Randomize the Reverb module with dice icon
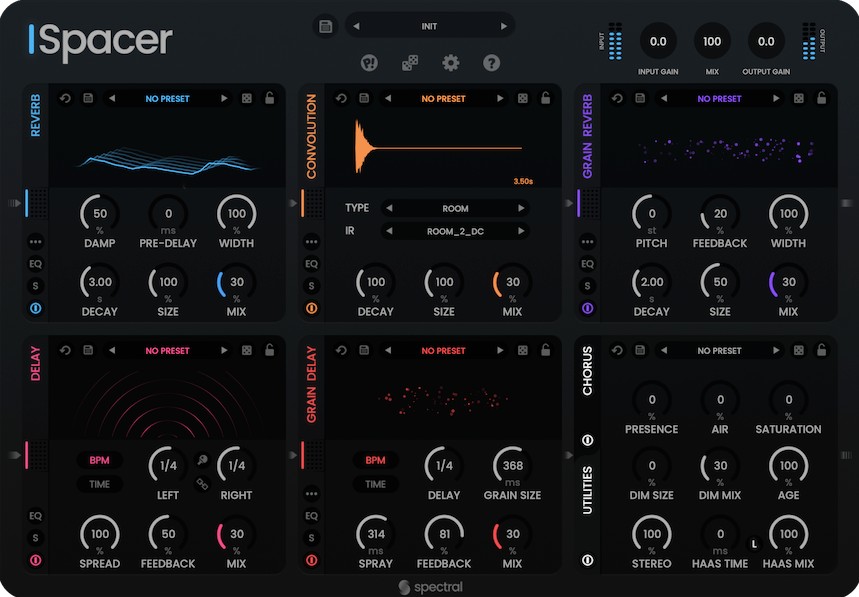Image resolution: width=859 pixels, height=597 pixels. (247, 99)
